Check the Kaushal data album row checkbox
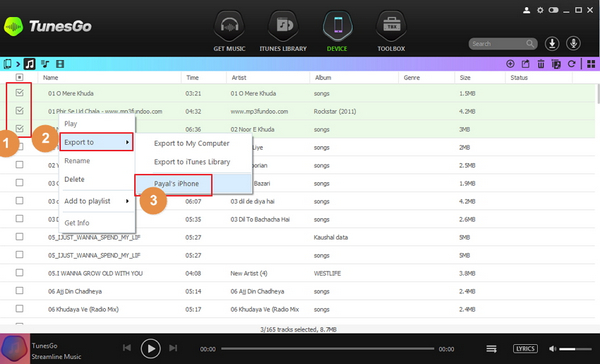 pyautogui.click(x=20, y=237)
